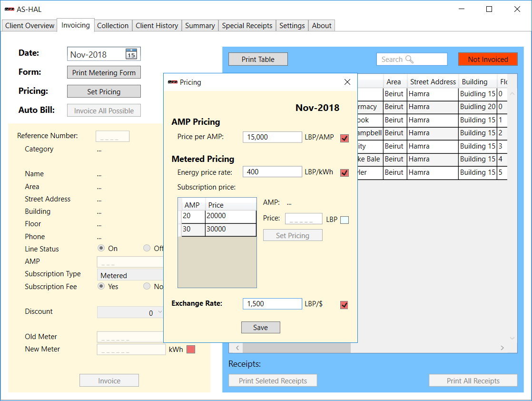Toggle the Price per AMP checkbox
Image resolution: width=532 pixels, height=401 pixels.
coord(345,138)
